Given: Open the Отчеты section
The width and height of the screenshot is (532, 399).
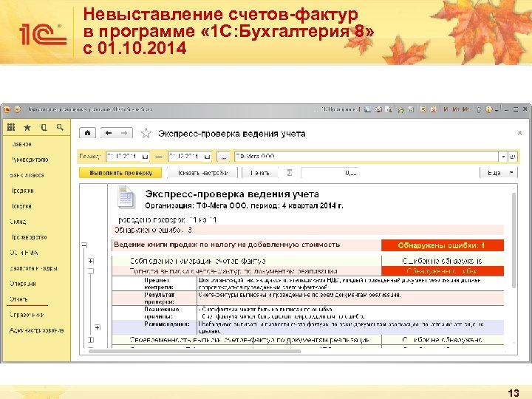Looking at the screenshot, I should click(18, 299).
